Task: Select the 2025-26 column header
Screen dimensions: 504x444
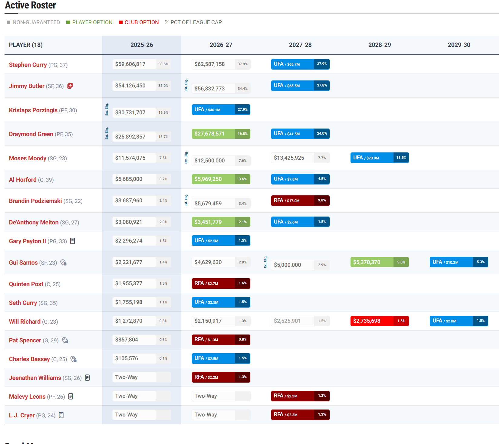Action: [x=142, y=45]
